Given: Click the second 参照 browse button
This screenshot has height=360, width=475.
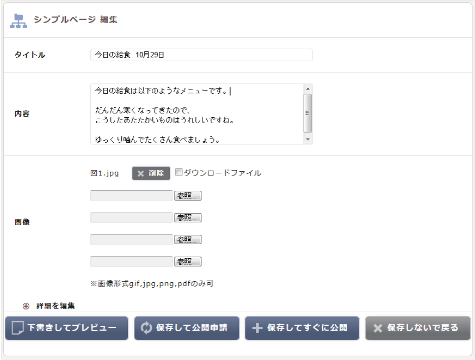Looking at the screenshot, I should click(x=188, y=218).
